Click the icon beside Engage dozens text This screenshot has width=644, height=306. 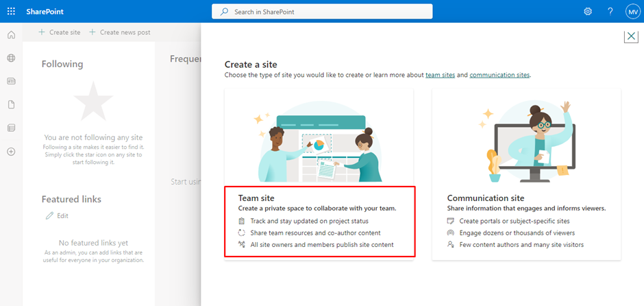coord(451,233)
